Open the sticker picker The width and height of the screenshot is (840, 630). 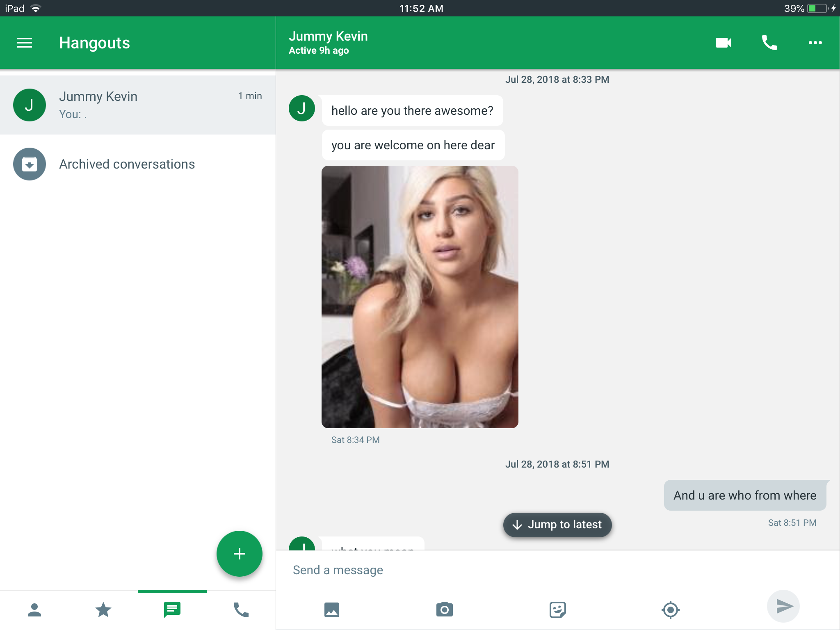[x=558, y=610]
